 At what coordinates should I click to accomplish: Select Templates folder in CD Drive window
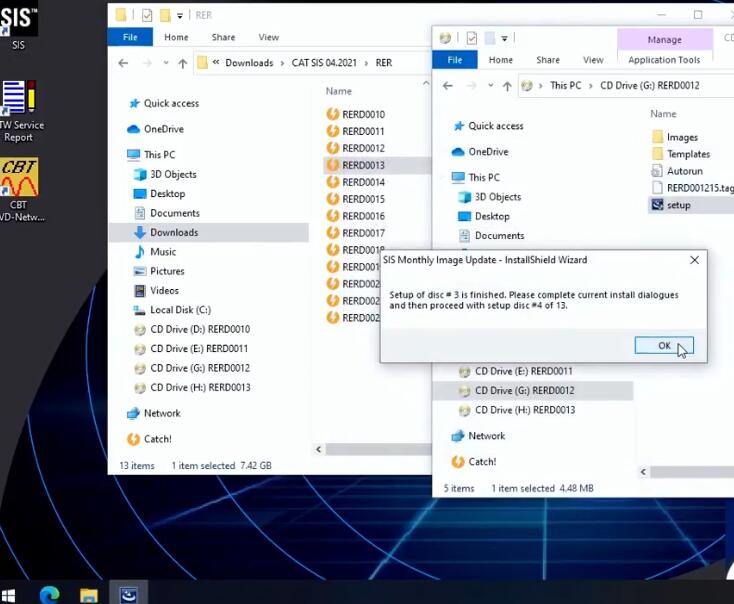coord(688,154)
